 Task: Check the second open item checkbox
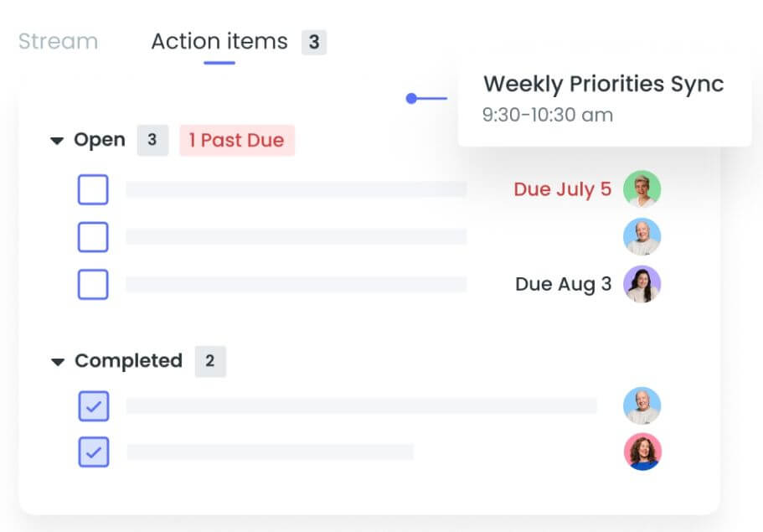tap(93, 237)
